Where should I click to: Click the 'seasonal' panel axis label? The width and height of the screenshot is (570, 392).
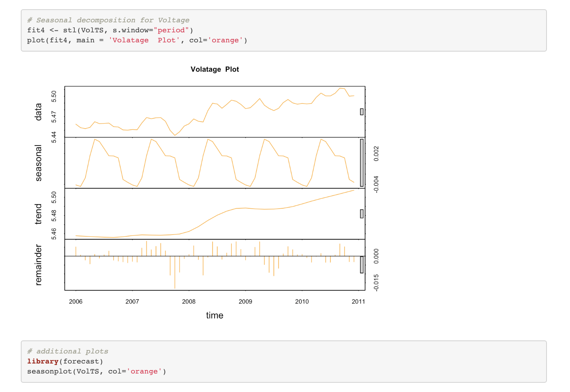38,163
